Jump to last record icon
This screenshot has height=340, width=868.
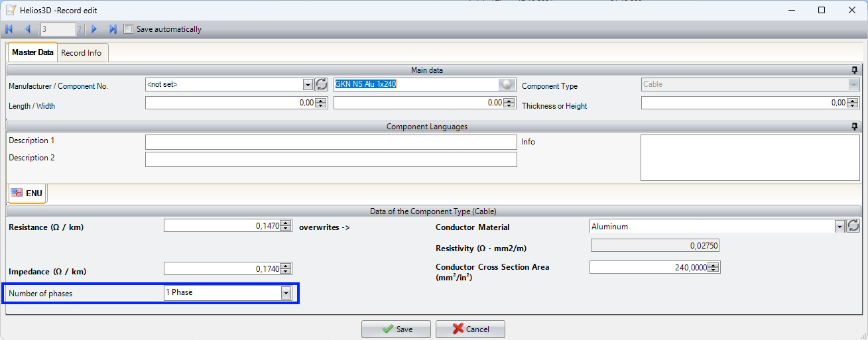point(113,29)
